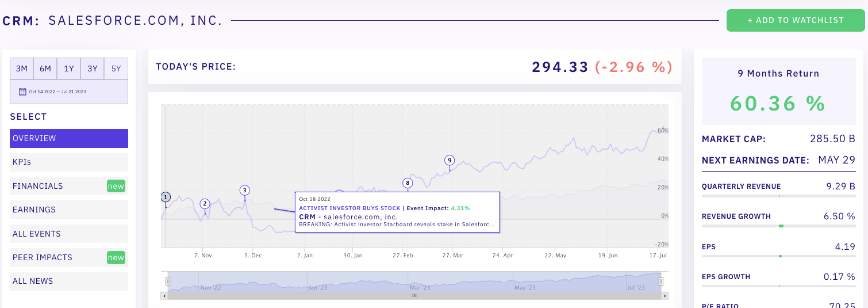Image resolution: width=868 pixels, height=308 pixels.
Task: Click the new badge beside PEER IMPACTS
Action: (116, 257)
